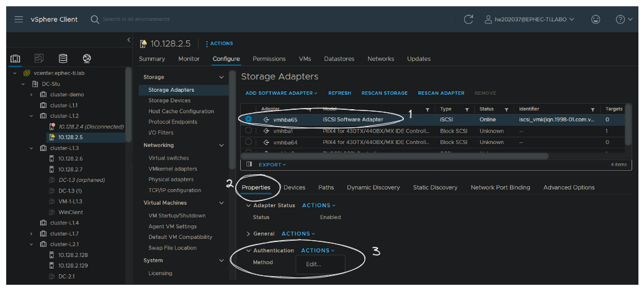Switch to Networking inventory view

87,59
